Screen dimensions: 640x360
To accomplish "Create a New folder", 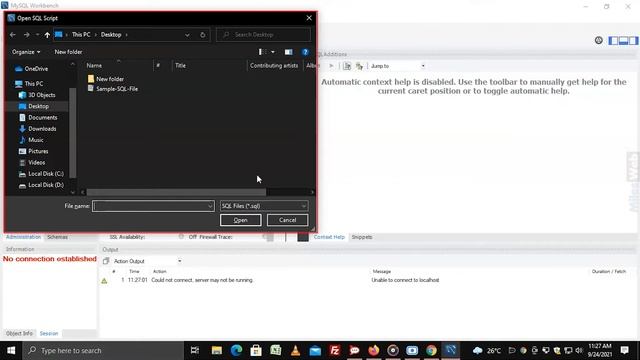I will (68, 52).
